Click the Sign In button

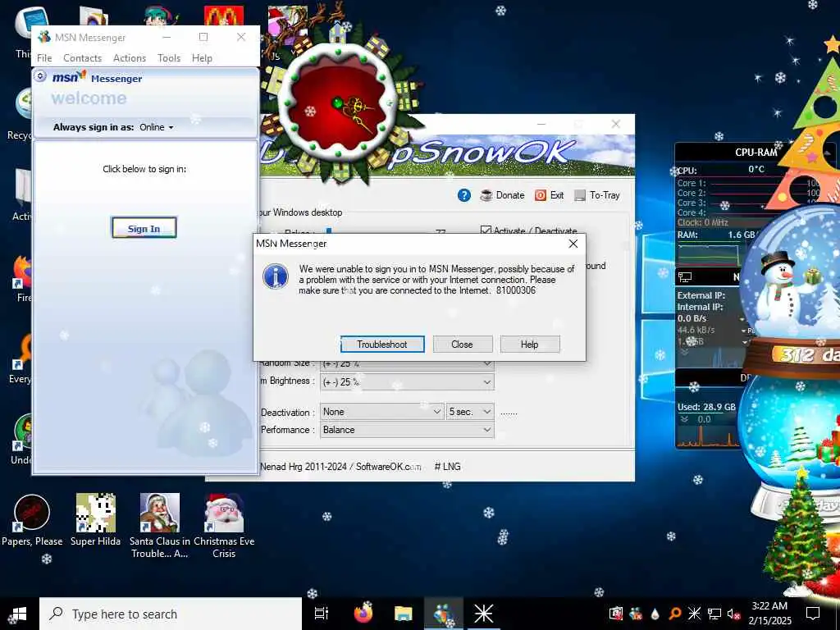tap(144, 228)
